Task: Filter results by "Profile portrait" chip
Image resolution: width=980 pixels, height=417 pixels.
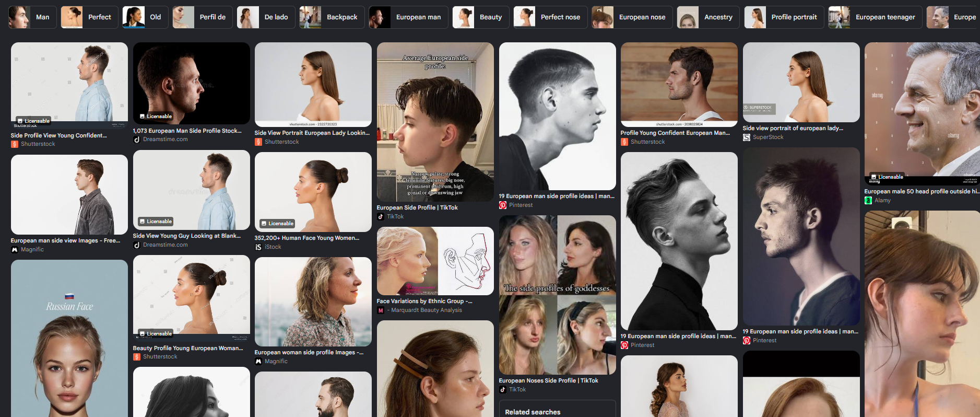Action: coord(784,17)
